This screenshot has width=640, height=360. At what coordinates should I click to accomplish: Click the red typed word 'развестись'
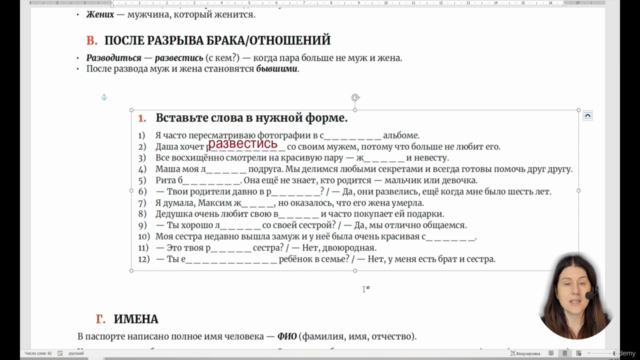click(x=242, y=144)
